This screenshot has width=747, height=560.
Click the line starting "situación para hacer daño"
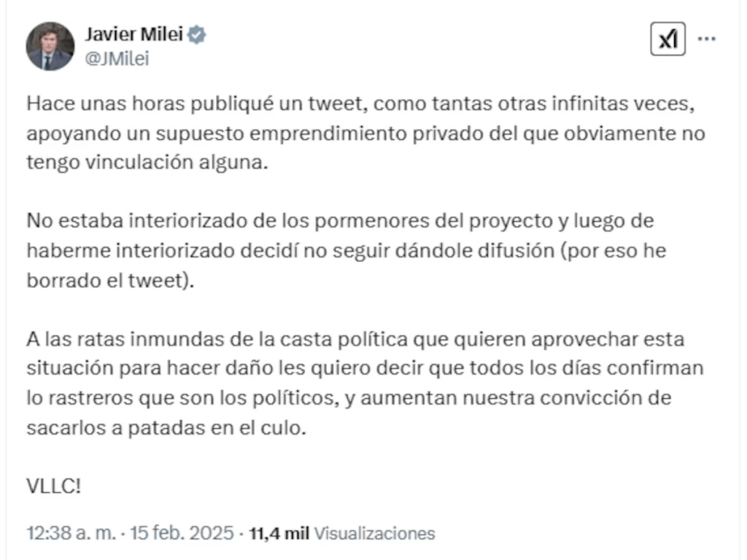click(365, 368)
